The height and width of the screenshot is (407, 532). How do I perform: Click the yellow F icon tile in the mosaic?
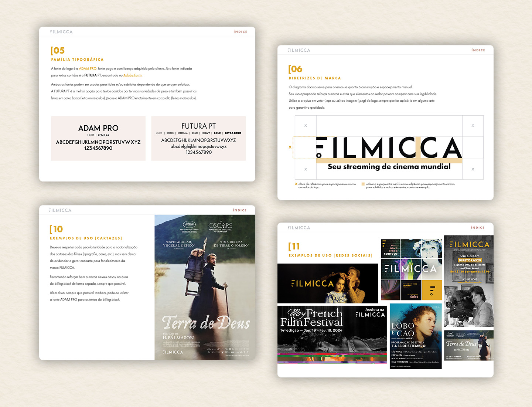point(432,290)
